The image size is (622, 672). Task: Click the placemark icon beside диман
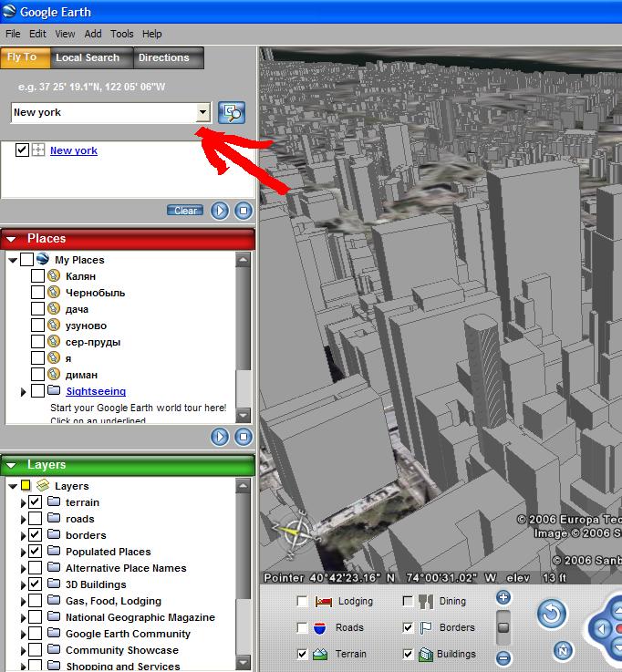click(54, 374)
